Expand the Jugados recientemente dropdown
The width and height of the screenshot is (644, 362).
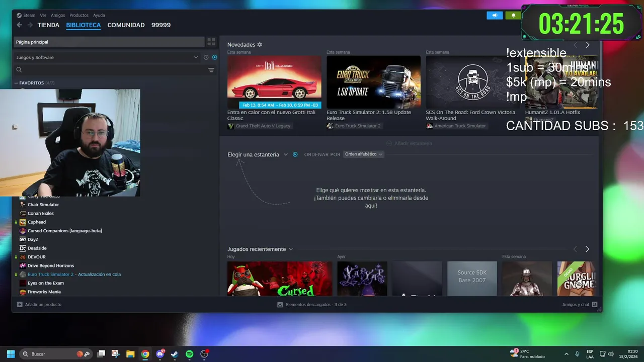260,249
